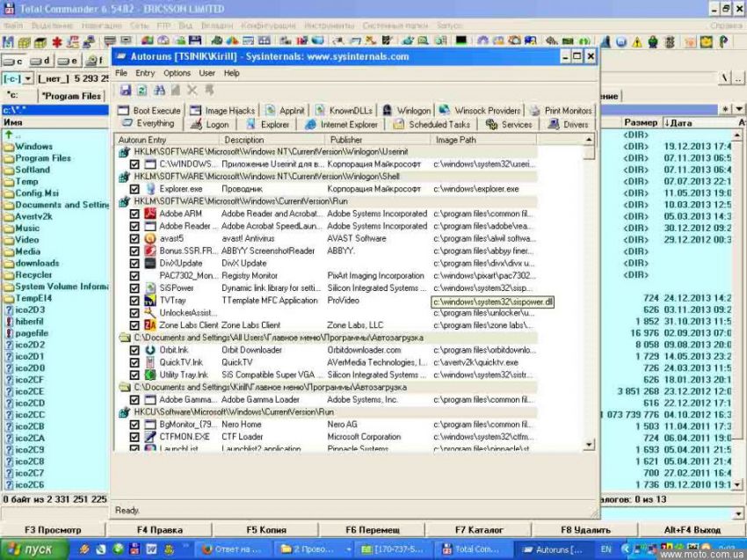
Task: Click the Zone Labs Client ZA icon
Action: click(x=150, y=325)
